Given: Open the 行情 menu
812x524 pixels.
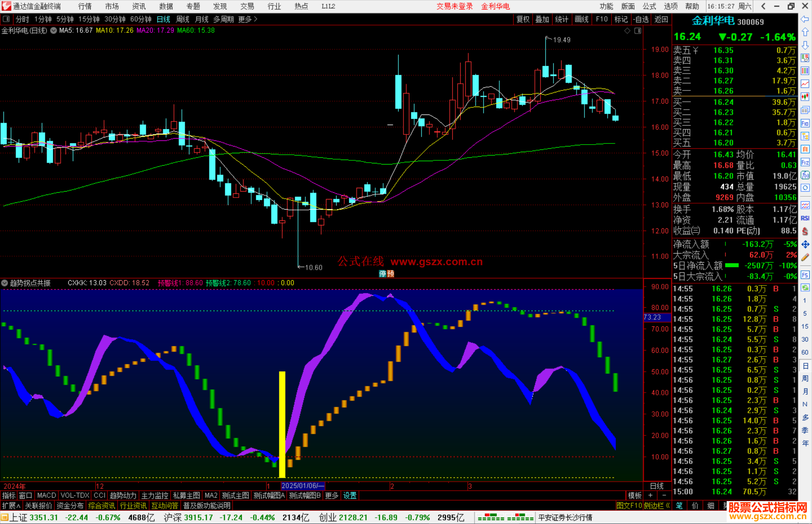Looking at the screenshot, I should [x=85, y=6].
